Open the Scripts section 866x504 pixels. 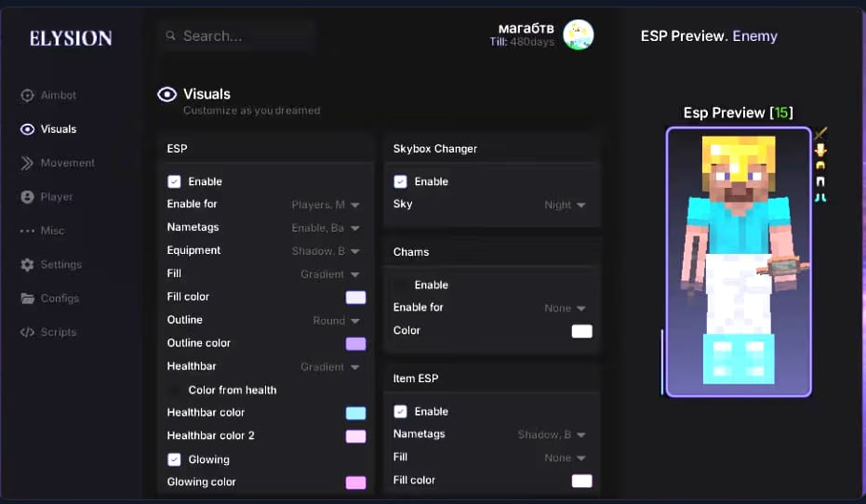[48, 332]
